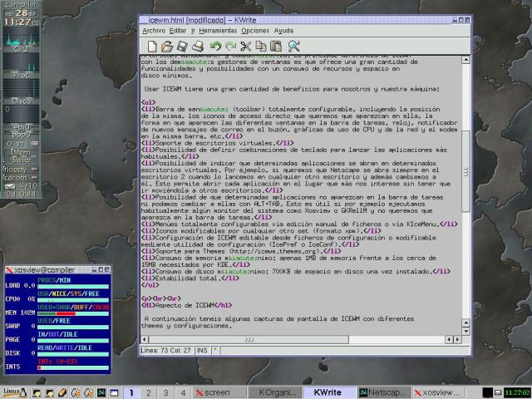Image resolution: width=532 pixels, height=399 pixels.
Task: Click the GKrellM clock showing 11:27
Action: tap(22, 22)
